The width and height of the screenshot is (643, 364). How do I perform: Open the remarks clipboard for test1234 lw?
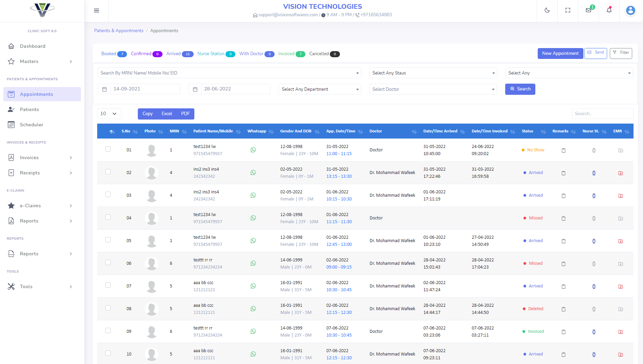tap(563, 150)
